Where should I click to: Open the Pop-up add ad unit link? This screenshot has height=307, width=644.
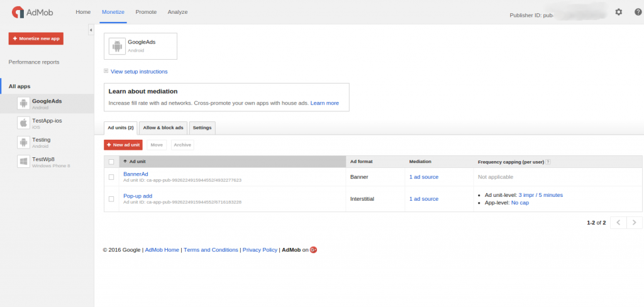(138, 196)
